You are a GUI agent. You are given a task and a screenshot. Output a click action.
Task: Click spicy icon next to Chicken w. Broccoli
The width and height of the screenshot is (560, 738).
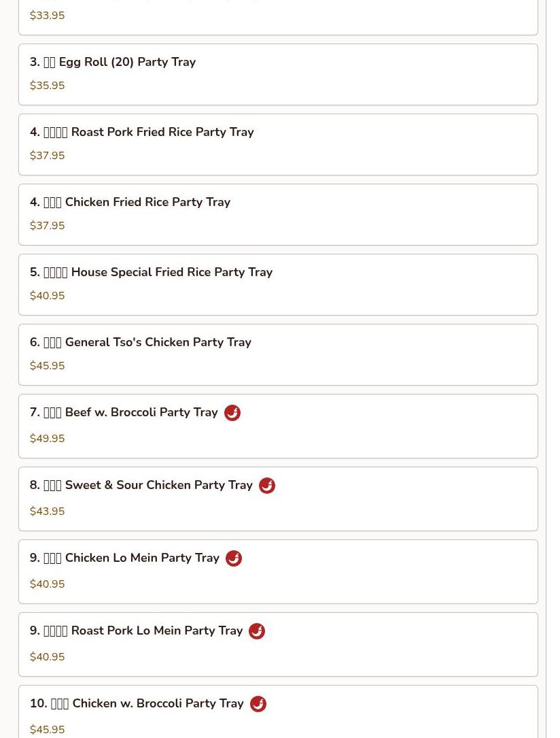tap(258, 704)
